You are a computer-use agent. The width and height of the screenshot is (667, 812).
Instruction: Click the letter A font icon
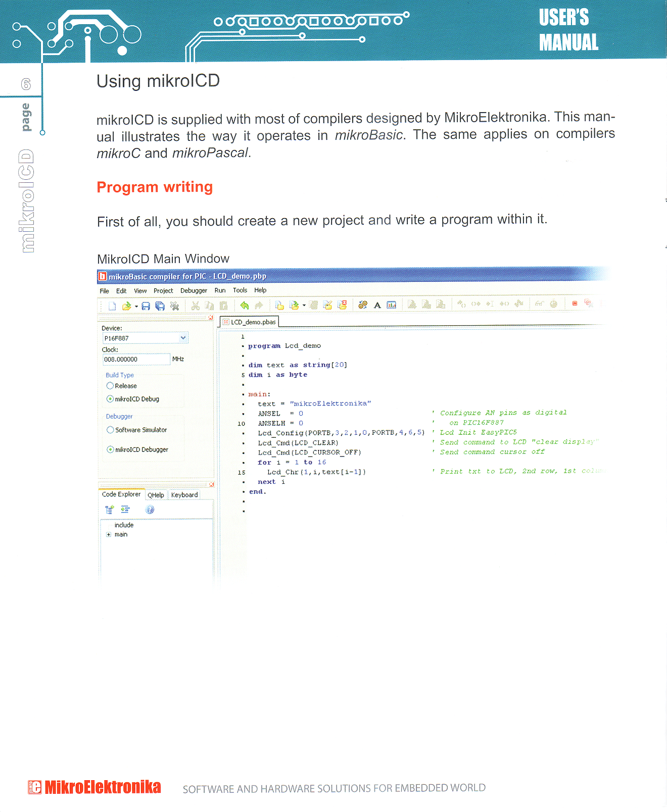pyautogui.click(x=377, y=305)
